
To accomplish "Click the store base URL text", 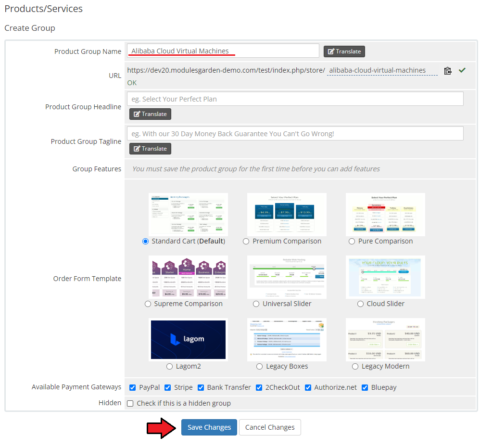I will (x=226, y=70).
